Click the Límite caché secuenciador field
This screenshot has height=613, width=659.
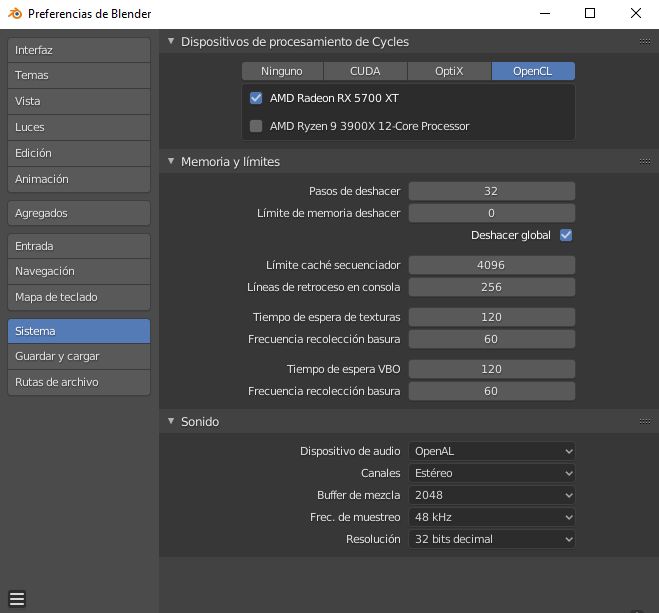click(x=492, y=265)
